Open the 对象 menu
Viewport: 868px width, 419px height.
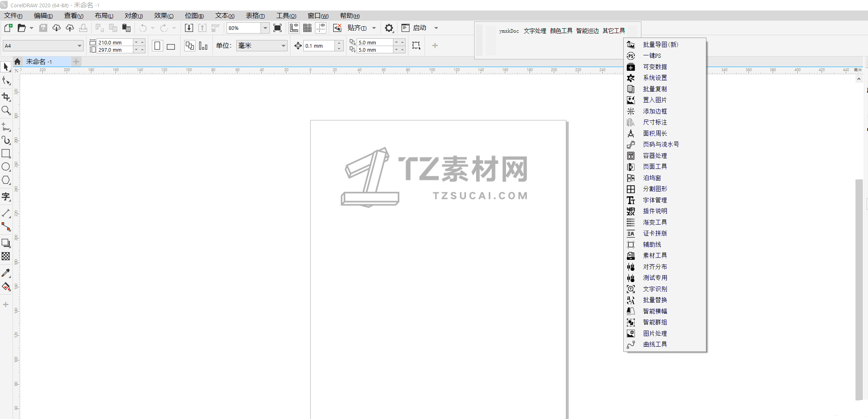point(133,16)
